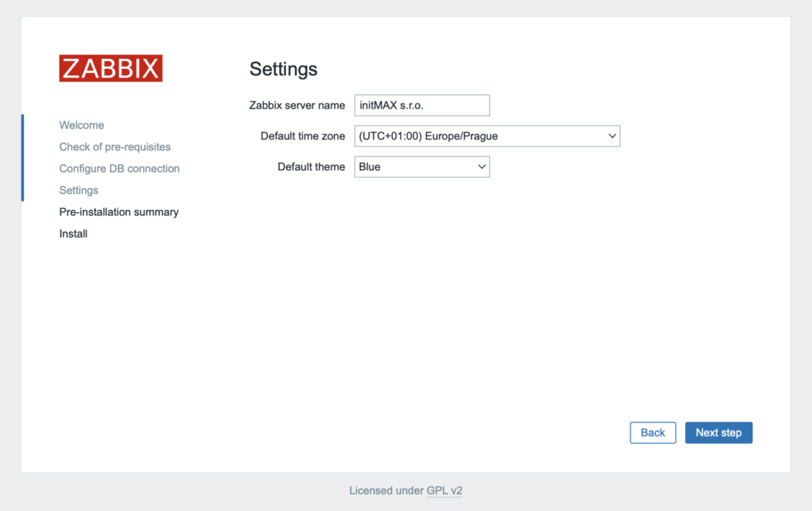Select the Settings step
The image size is (812, 511).
point(78,190)
